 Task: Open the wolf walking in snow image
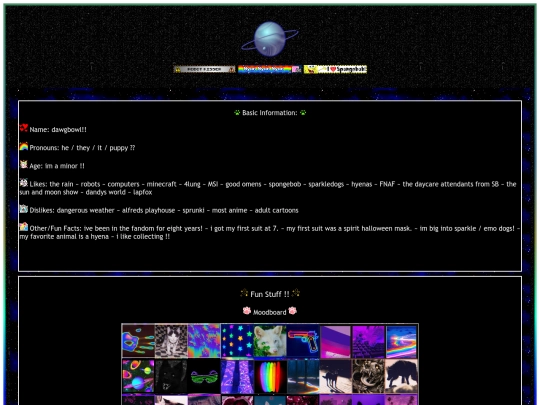[x=336, y=376]
